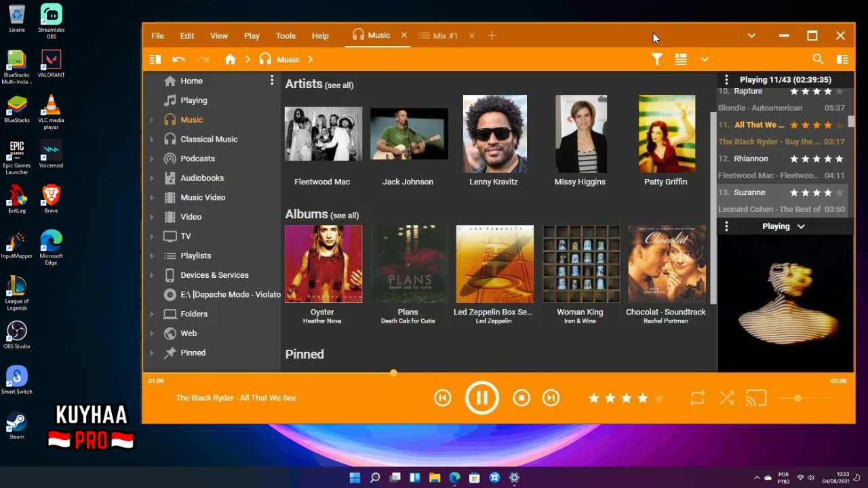The image size is (868, 488).
Task: Open the Steam desktop icon
Action: pos(16,426)
